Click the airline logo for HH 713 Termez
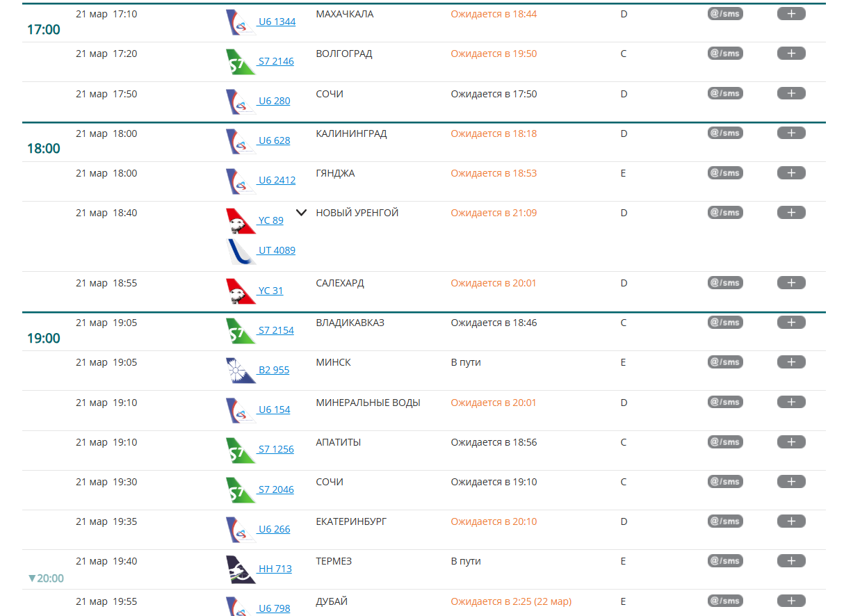Screen dimensions: 844x616 [x=241, y=569]
